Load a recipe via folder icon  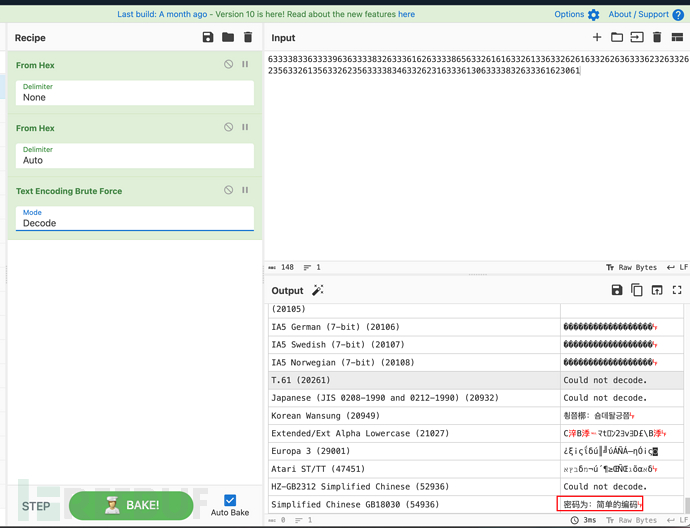(228, 37)
